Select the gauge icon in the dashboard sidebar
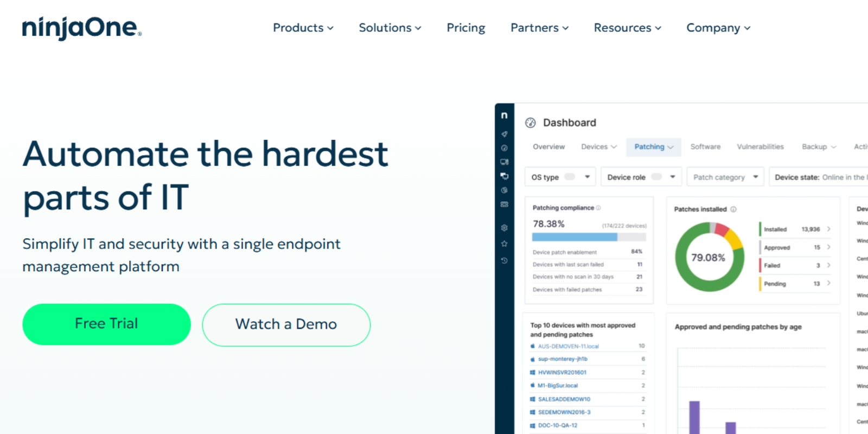Screen dimensions: 868x434 click(x=505, y=148)
